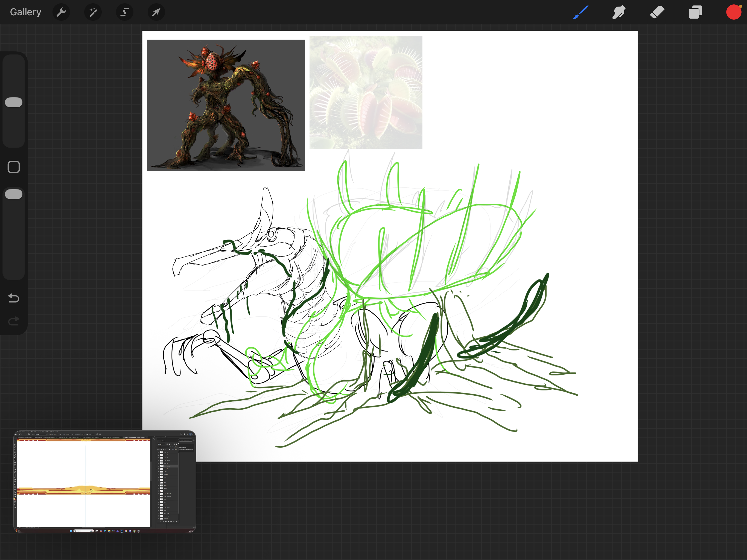
Task: Tap the Photoshop picture-in-picture canvas
Action: [84, 483]
